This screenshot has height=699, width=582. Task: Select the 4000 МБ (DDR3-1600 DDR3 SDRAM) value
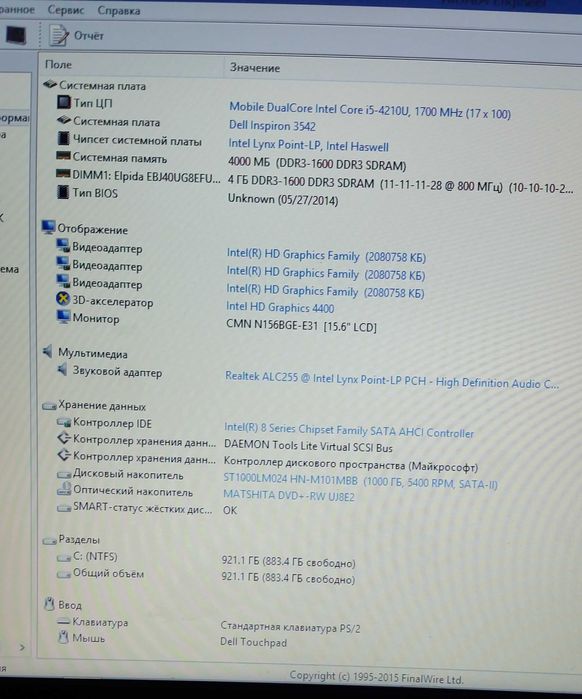pyautogui.click(x=317, y=164)
